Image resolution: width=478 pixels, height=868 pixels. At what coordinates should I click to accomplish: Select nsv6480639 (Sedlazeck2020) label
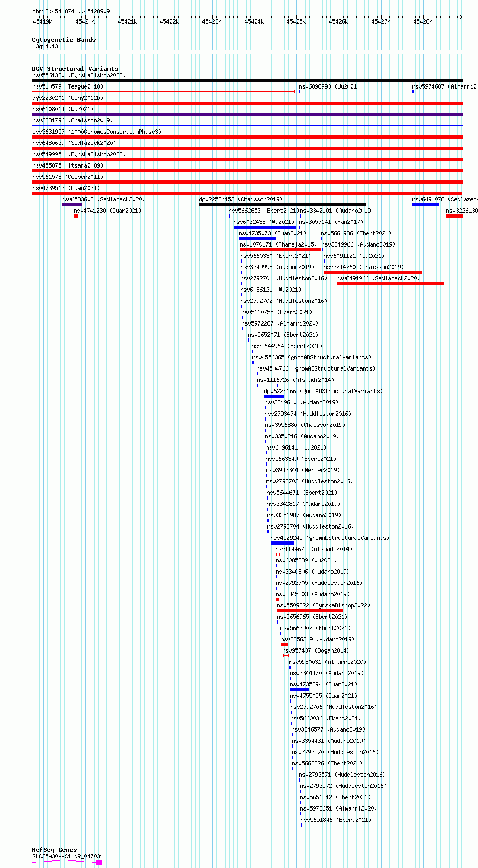[x=74, y=143]
